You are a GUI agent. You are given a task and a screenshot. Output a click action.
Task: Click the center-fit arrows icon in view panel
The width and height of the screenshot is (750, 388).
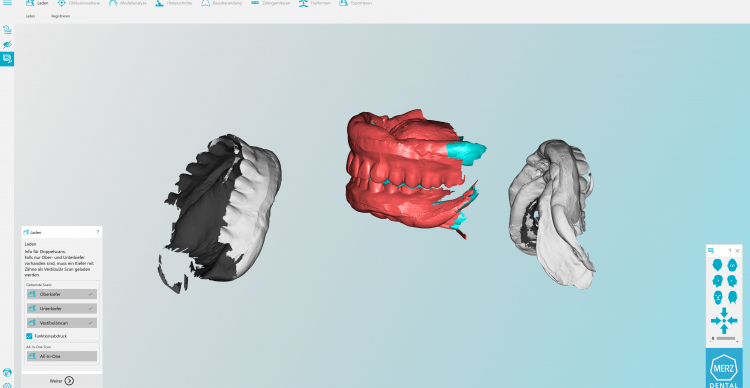724,321
